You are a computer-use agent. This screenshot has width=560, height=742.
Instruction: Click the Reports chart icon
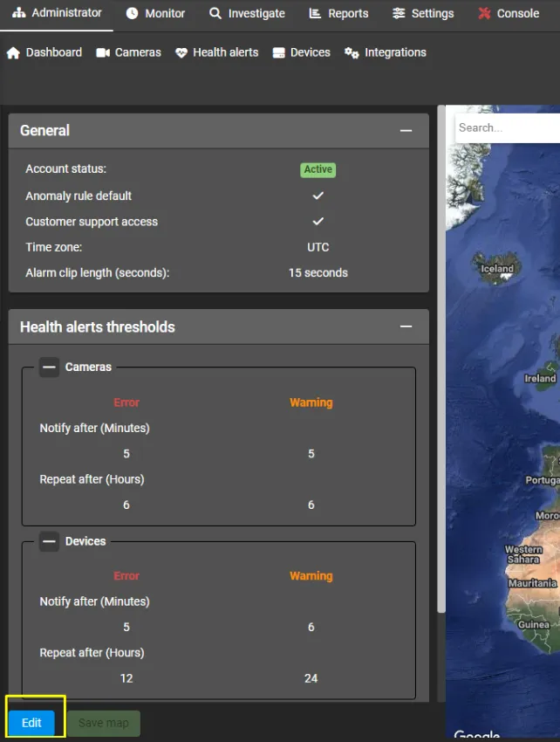(315, 13)
